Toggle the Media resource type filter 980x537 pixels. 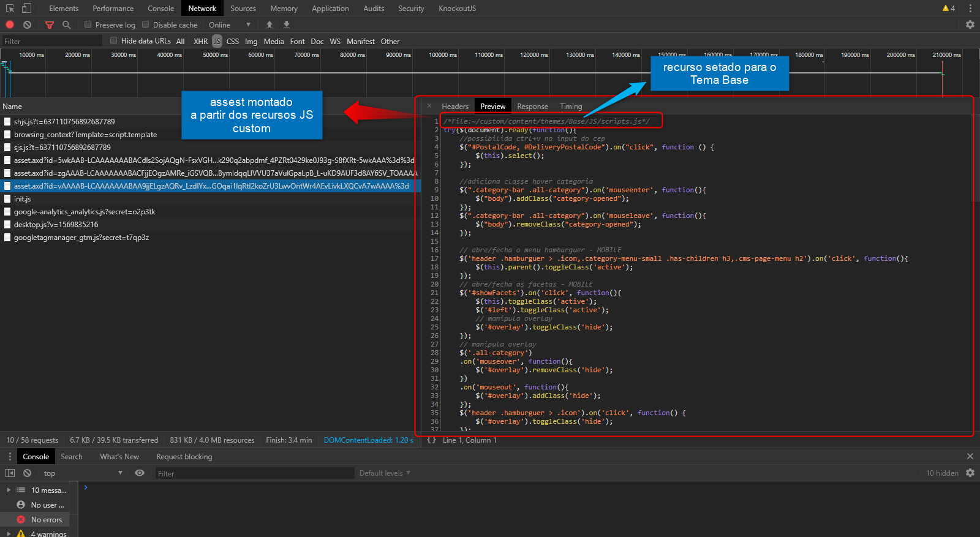pyautogui.click(x=274, y=41)
